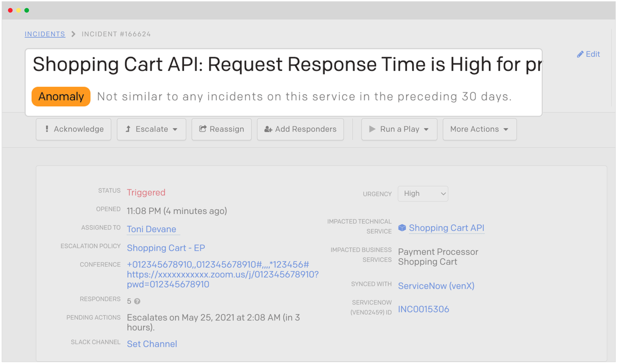This screenshot has height=364, width=618.
Task: Open Shopping Cart - EP escalation policy
Action: coord(166,248)
